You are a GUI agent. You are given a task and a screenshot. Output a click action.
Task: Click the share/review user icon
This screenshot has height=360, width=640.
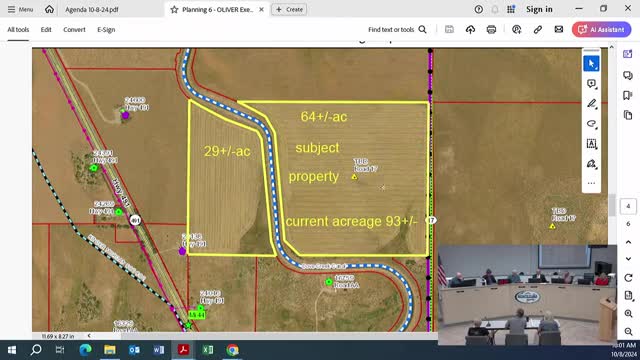click(517, 29)
